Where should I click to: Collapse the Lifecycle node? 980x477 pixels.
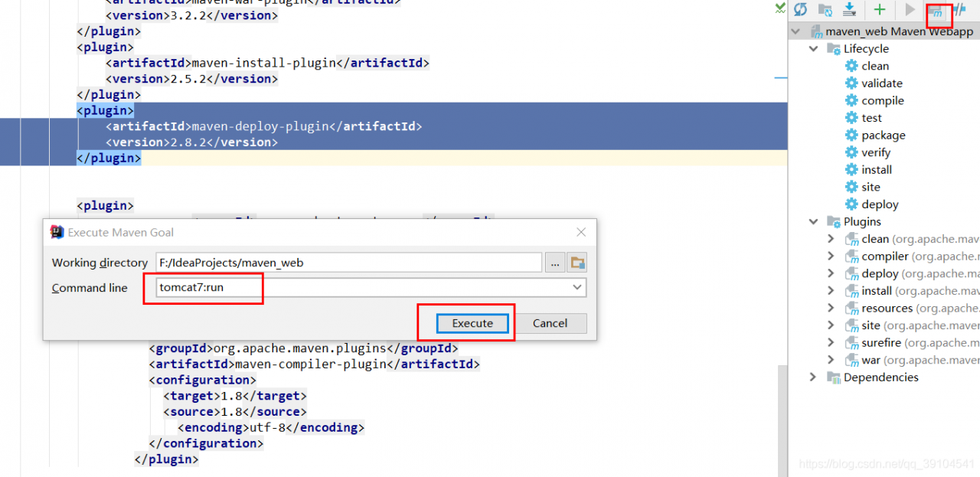(x=813, y=49)
